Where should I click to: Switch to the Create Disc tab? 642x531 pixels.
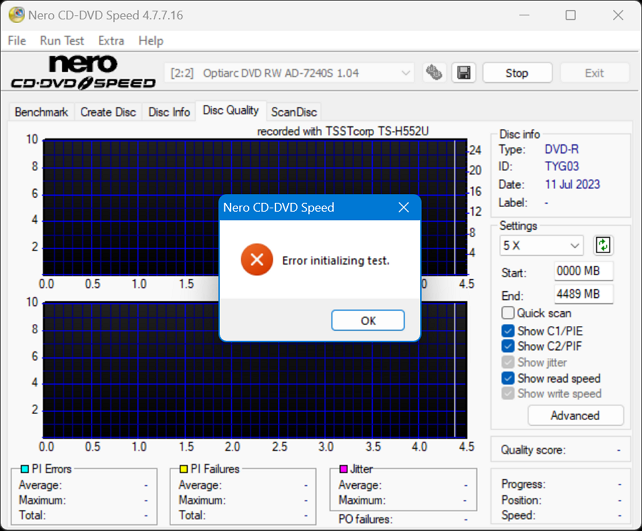coord(108,112)
